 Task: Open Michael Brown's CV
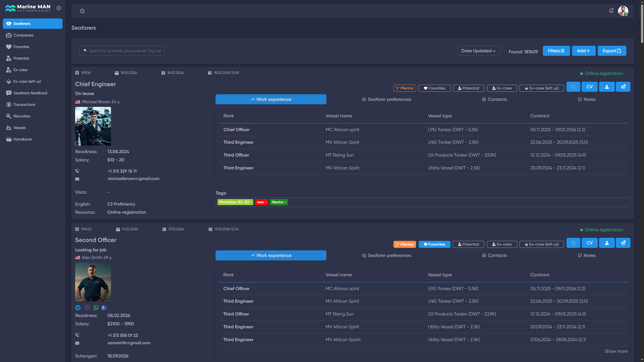tap(589, 87)
